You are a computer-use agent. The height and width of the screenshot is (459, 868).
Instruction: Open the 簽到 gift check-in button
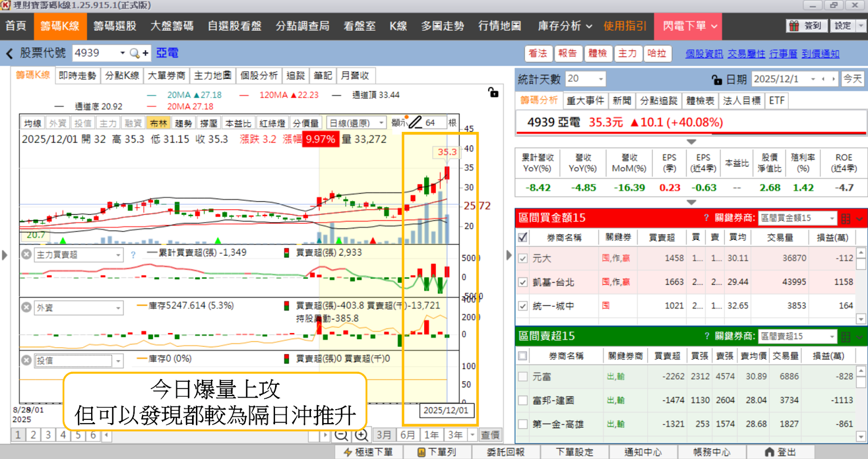point(807,25)
